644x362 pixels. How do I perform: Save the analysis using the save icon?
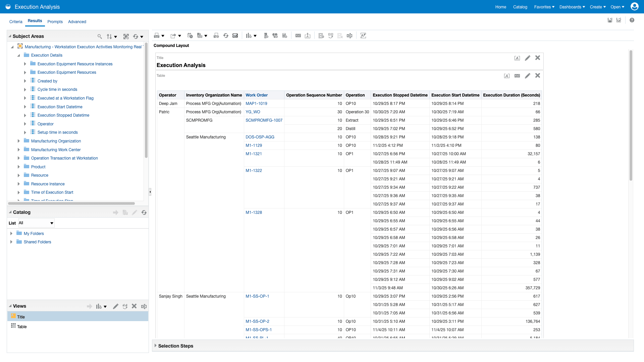coord(610,20)
